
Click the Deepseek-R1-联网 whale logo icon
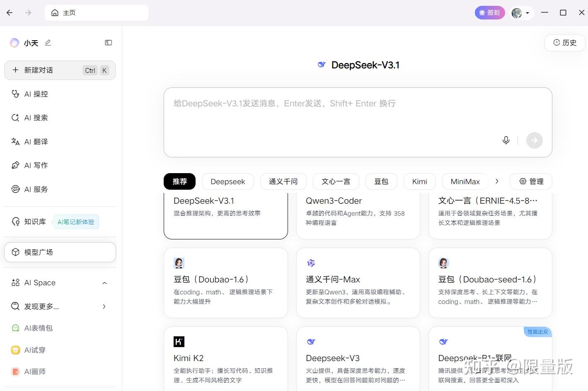click(443, 342)
